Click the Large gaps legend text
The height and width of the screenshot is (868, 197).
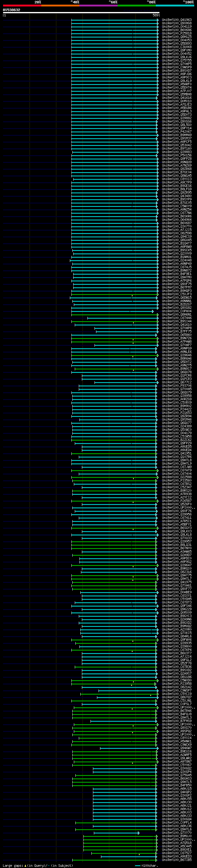coord(38,865)
